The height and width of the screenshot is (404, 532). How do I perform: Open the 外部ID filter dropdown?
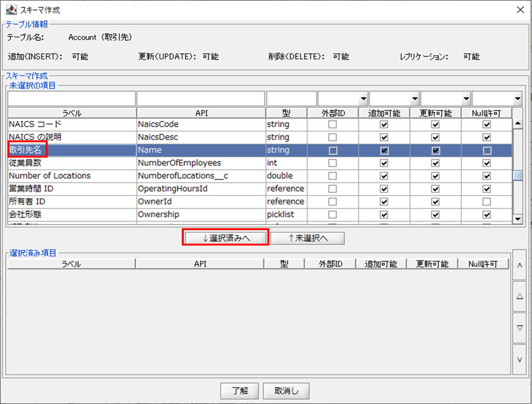tap(343, 99)
